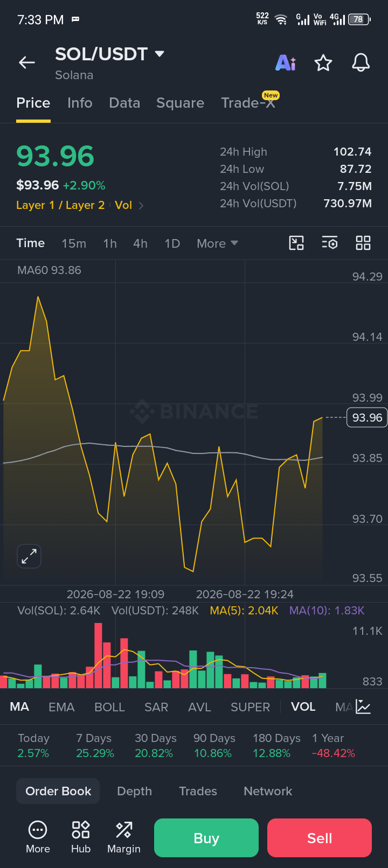Tap the green Buy button
The image size is (388, 868).
coord(206,838)
